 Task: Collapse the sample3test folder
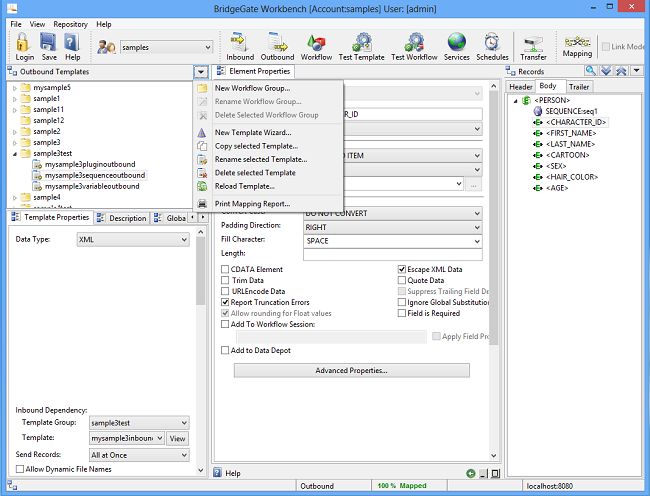click(15, 154)
